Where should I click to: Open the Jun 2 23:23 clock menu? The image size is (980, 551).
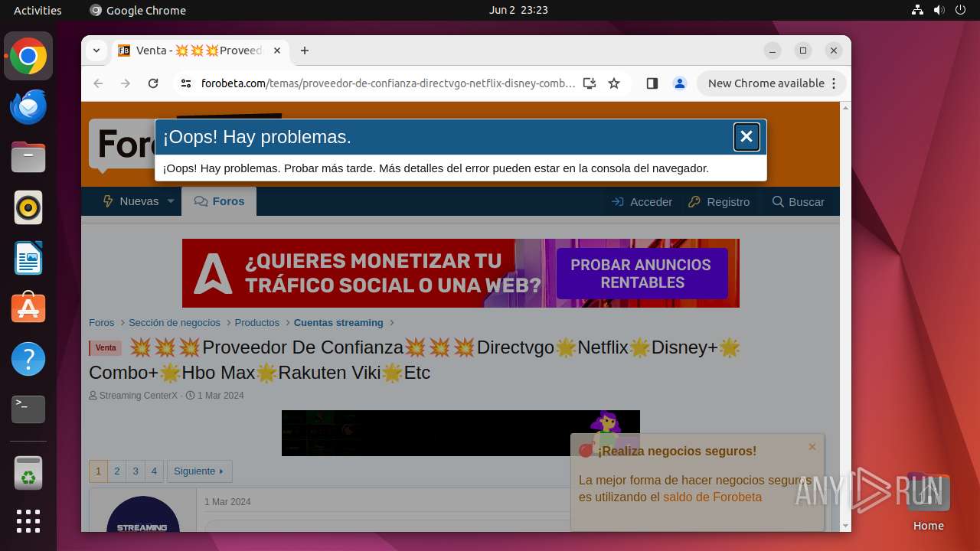click(x=518, y=10)
